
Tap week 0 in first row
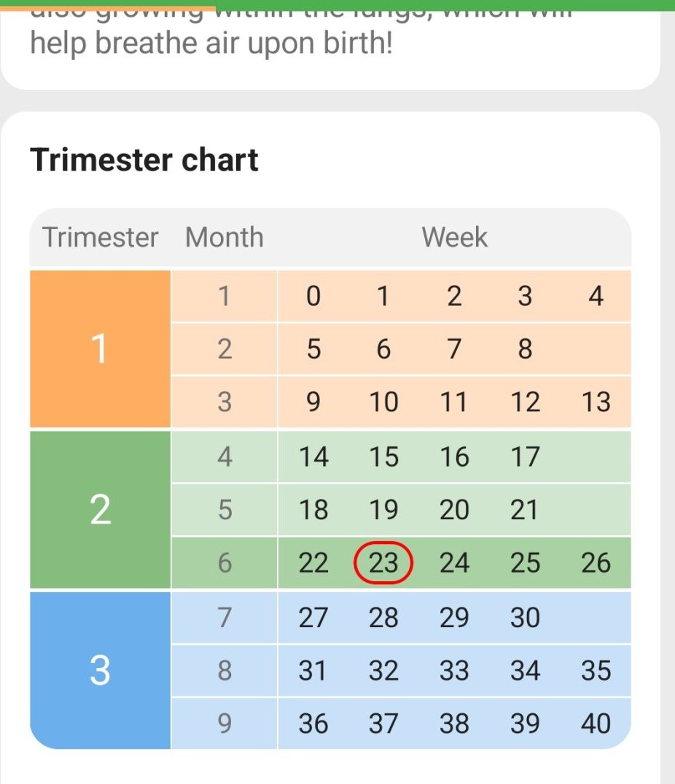pos(313,296)
